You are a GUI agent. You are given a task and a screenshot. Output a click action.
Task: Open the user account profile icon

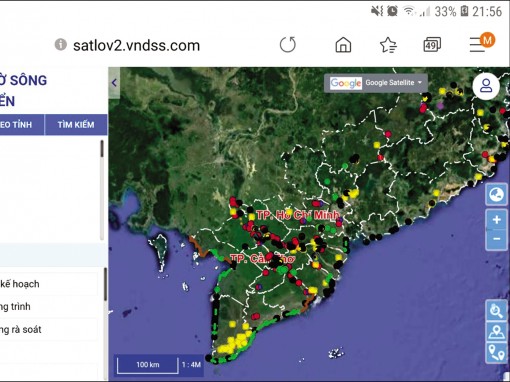(486, 86)
